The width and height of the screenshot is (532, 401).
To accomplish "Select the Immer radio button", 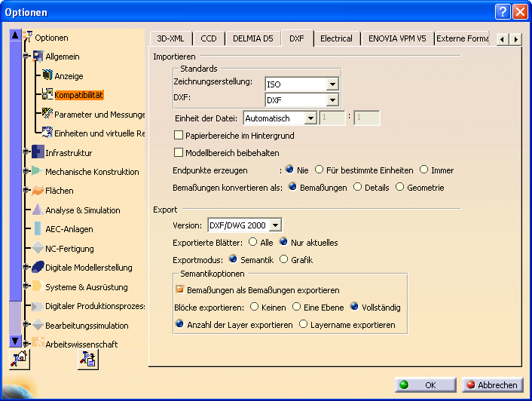I will pyautogui.click(x=424, y=170).
